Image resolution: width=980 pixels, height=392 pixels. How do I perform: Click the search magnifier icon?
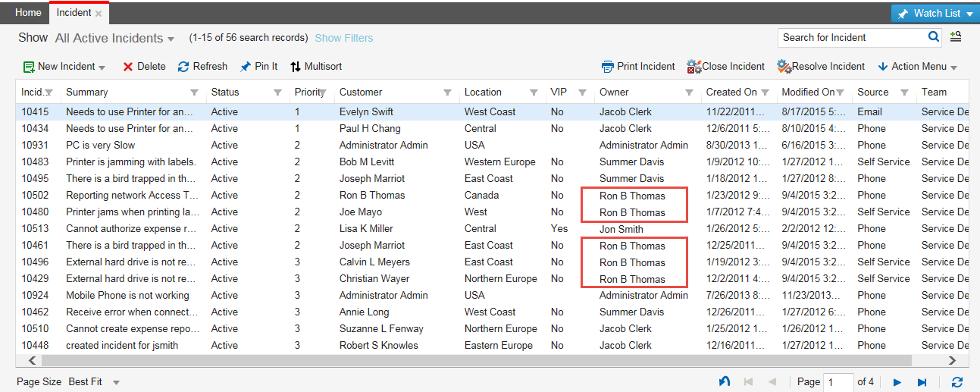point(934,37)
